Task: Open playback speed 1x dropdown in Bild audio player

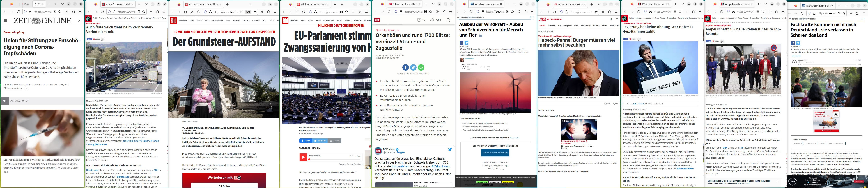Action: [351, 156]
